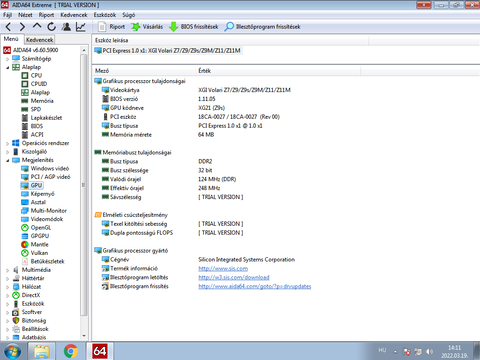Collapse the Megjelenítés tree node
480x360 pixels.
click(x=7, y=160)
